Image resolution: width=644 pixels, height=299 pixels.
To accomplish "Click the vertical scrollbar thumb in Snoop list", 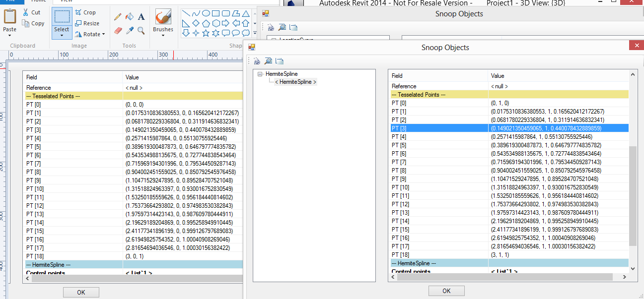I will tap(633, 196).
